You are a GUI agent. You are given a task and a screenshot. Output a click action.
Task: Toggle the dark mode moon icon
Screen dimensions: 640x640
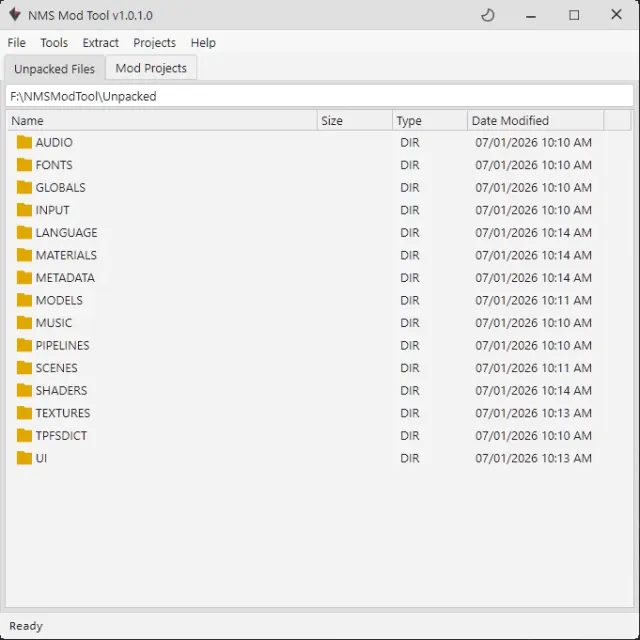click(x=488, y=16)
